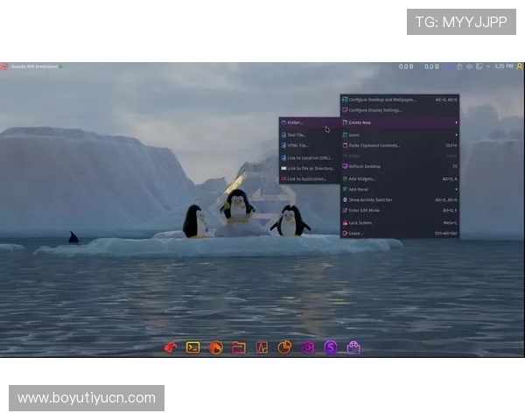525x420 pixels.
Task: Open the terminal icon in the dock
Action: (x=192, y=347)
